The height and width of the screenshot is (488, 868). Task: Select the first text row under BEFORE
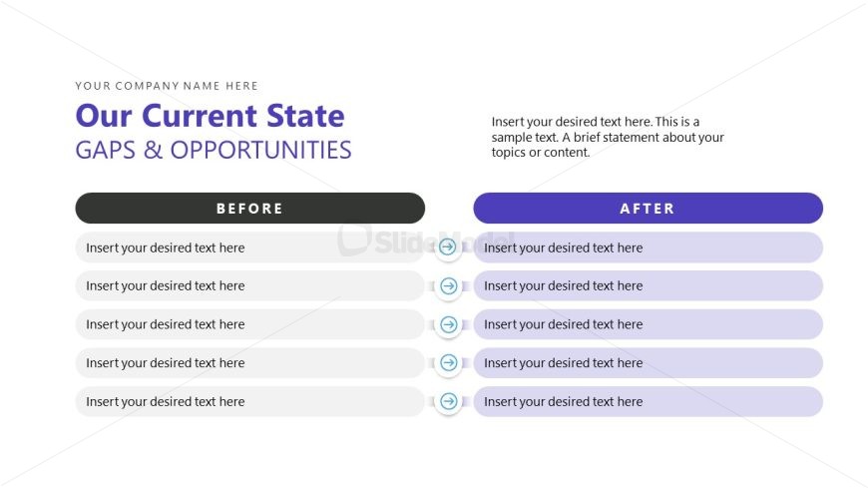249,247
